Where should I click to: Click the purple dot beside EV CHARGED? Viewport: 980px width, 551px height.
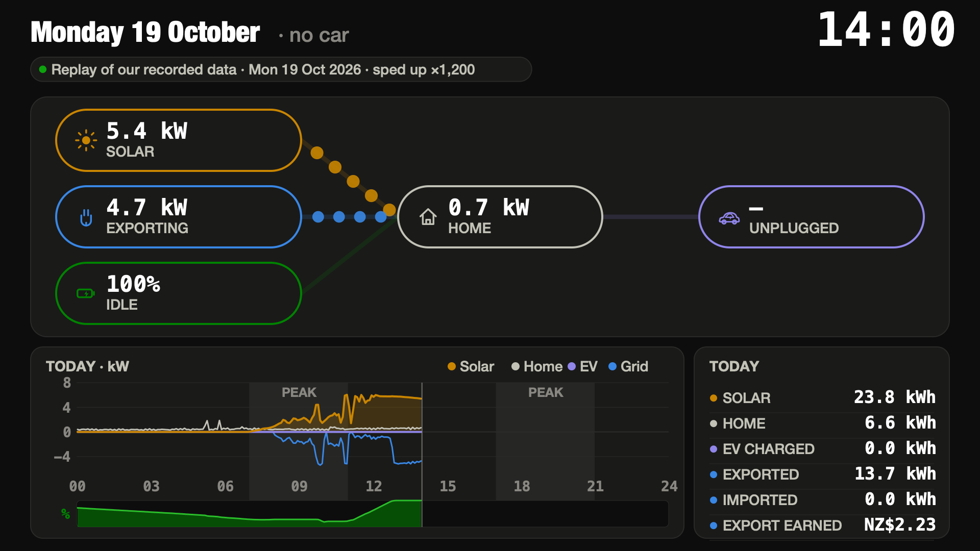pos(714,449)
